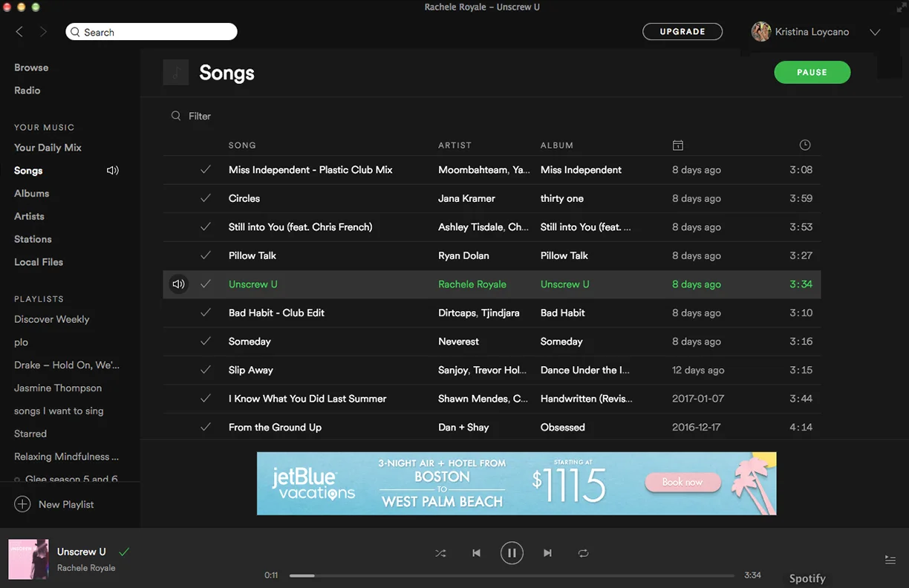Toggle shuffle playback

point(440,553)
